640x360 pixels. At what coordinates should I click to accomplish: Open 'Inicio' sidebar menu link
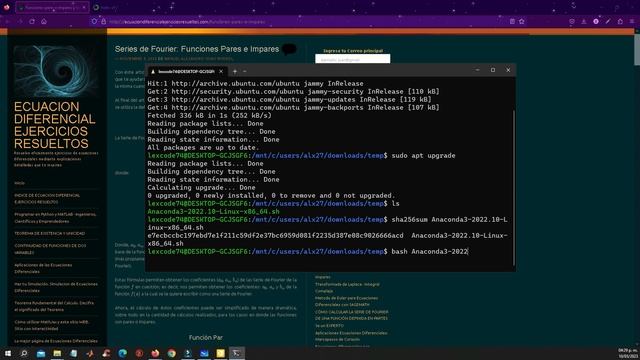(x=20, y=183)
